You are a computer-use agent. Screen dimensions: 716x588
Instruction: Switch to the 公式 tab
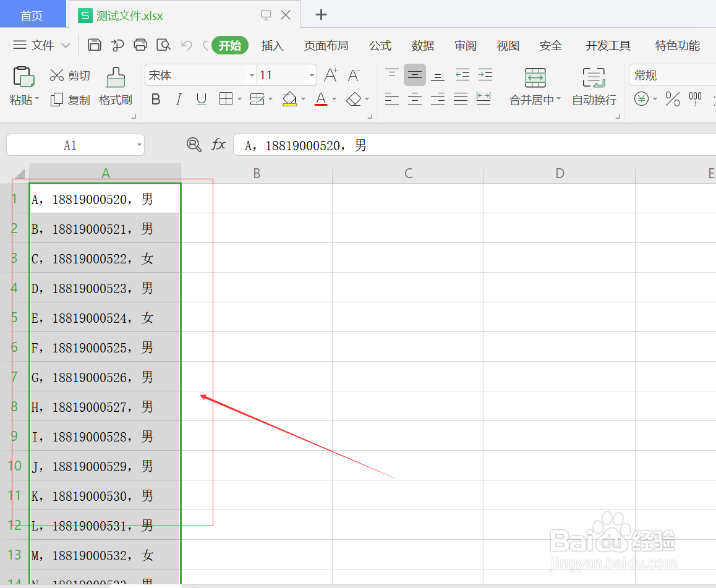[380, 46]
